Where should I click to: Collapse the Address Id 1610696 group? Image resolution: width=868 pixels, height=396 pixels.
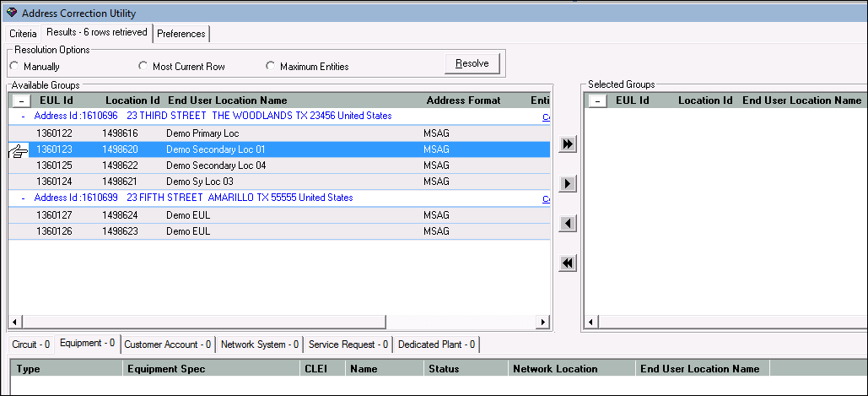point(23,117)
